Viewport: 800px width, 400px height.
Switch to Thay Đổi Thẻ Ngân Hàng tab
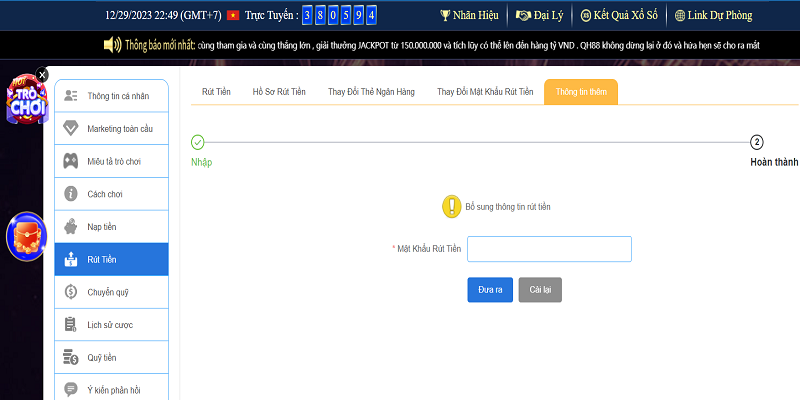click(369, 91)
